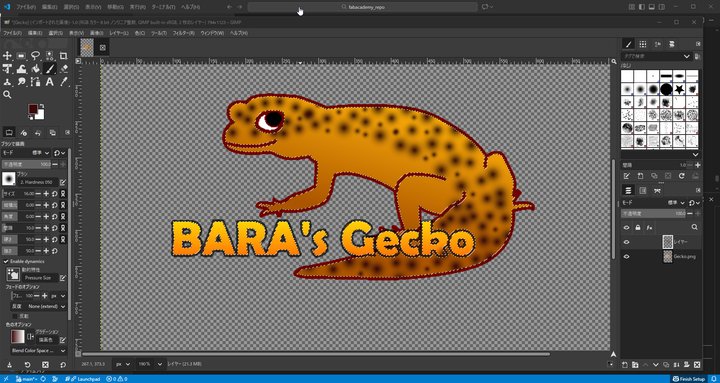
Task: Select the Free Select lasso tool
Action: (x=35, y=56)
